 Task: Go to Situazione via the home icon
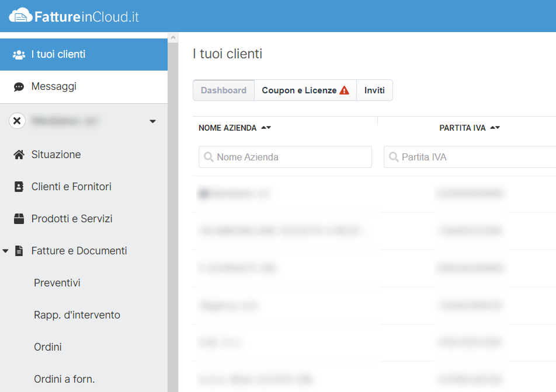click(x=56, y=154)
